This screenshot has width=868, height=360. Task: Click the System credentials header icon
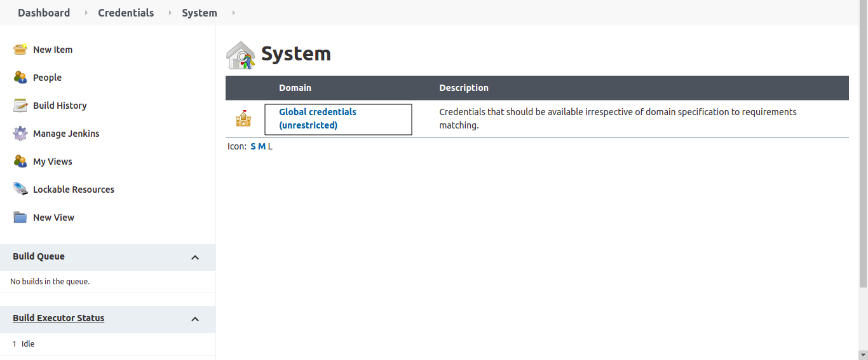[241, 55]
